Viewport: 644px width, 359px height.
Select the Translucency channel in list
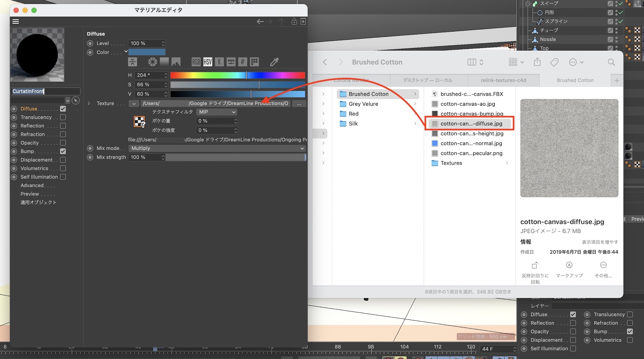(x=36, y=117)
